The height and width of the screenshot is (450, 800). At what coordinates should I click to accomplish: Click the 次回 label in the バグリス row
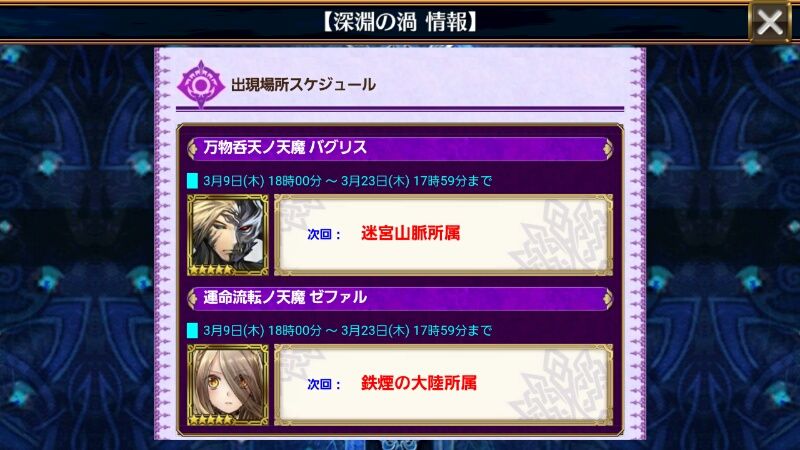324,235
